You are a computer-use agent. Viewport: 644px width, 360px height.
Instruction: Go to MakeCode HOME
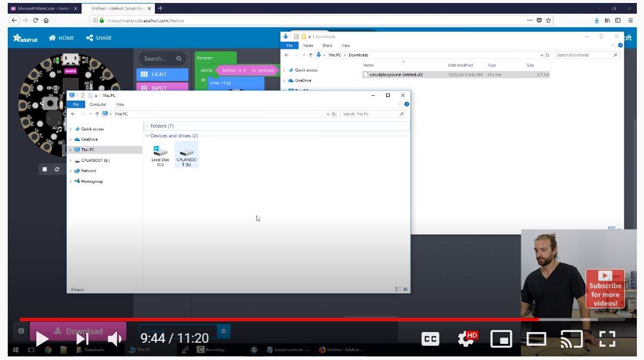(61, 37)
